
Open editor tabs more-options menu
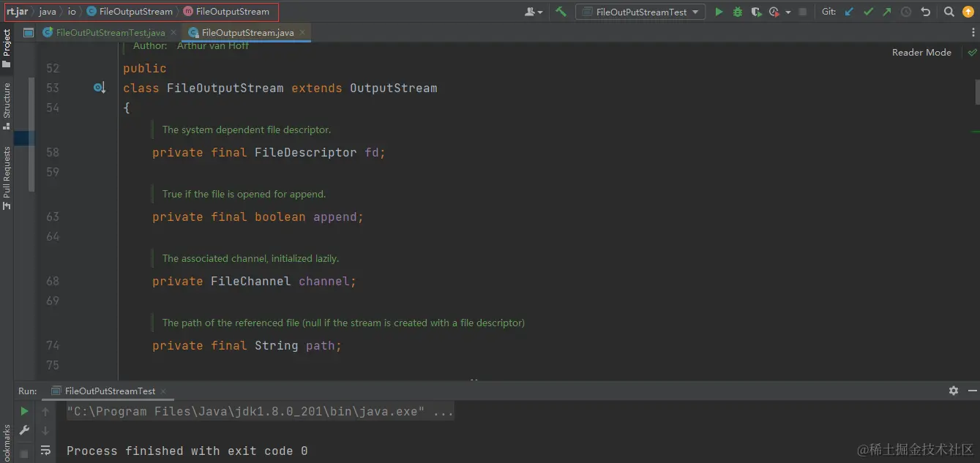[x=972, y=32]
